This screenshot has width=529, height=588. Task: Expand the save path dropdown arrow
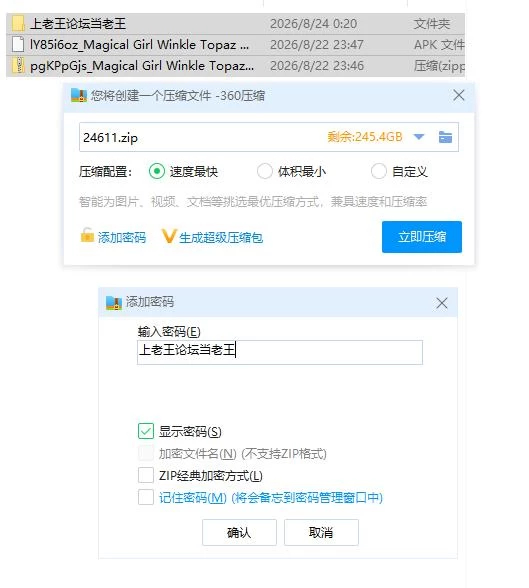coord(419,137)
